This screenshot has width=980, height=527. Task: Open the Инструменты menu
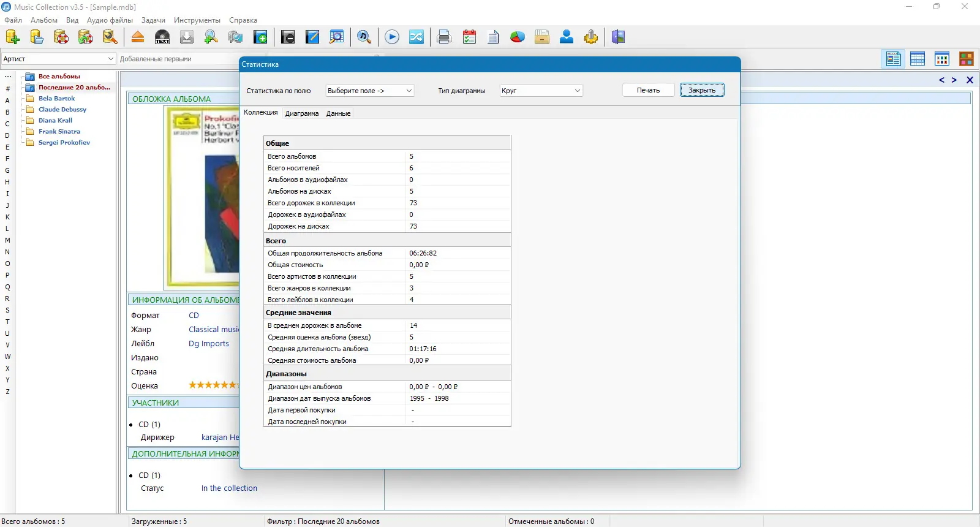coord(197,20)
